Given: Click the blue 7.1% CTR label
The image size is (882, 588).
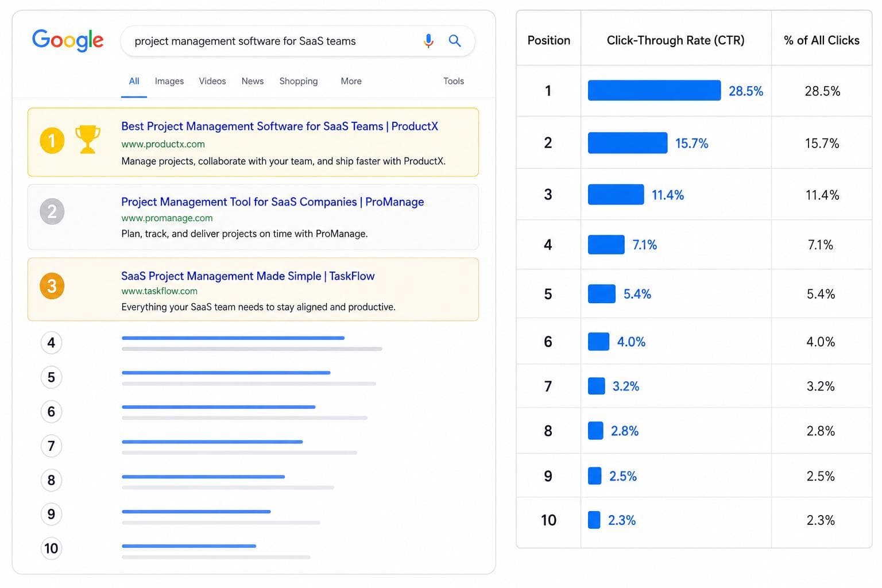Looking at the screenshot, I should pyautogui.click(x=645, y=245).
